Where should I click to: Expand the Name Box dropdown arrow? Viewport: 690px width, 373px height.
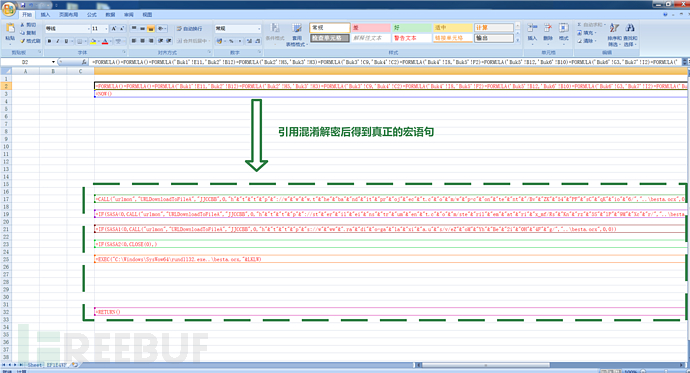point(53,62)
